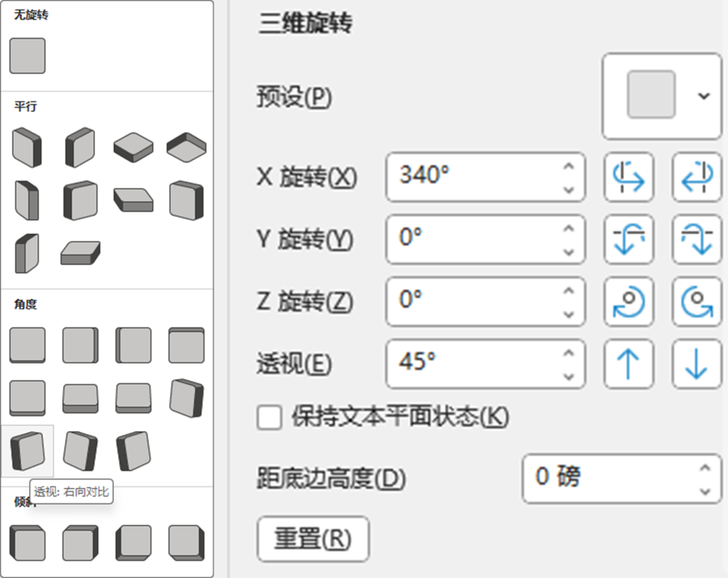Click Y 旋转 field showing 0°
Image resolution: width=728 pixels, height=578 pixels.
[x=485, y=239]
